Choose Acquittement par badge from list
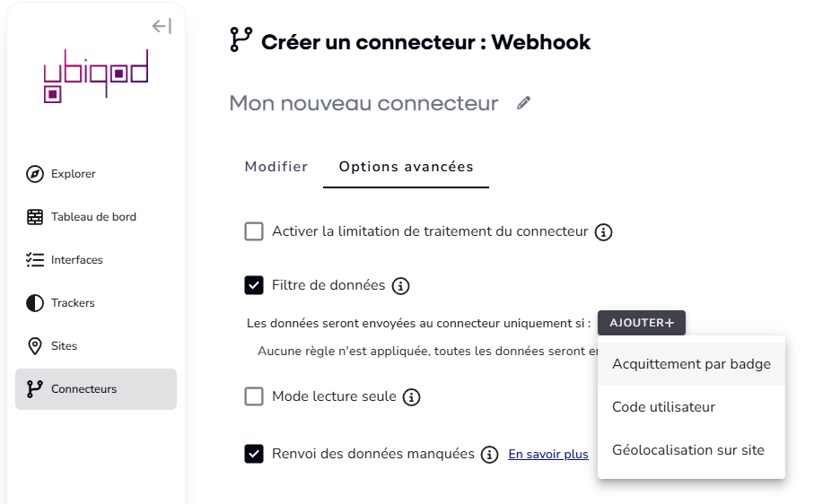This screenshot has height=504, width=814. (x=691, y=364)
